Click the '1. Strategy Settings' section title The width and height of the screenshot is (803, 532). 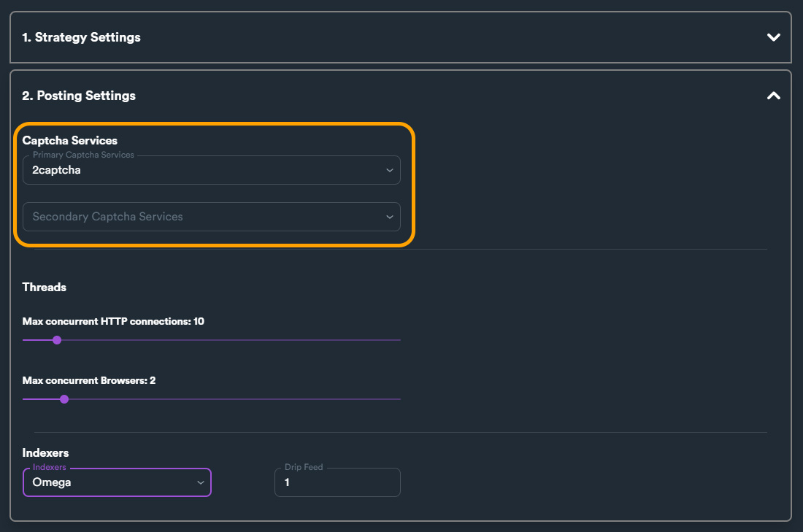[81, 37]
